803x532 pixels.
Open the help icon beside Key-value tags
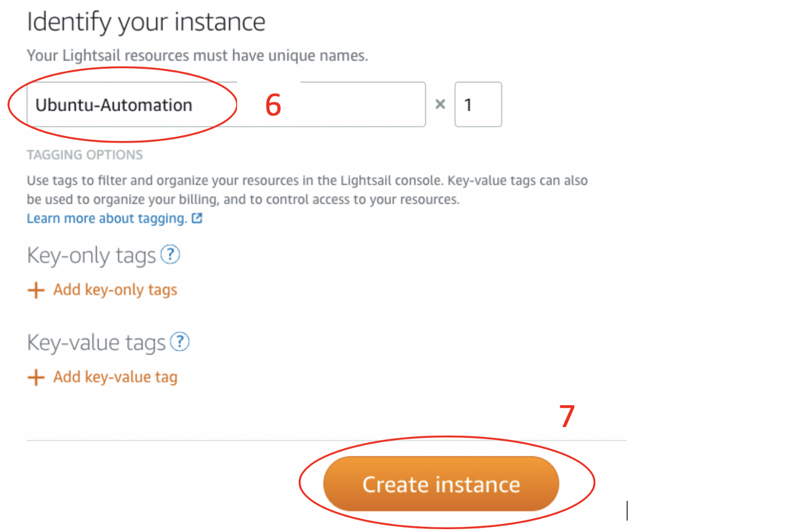pos(180,342)
